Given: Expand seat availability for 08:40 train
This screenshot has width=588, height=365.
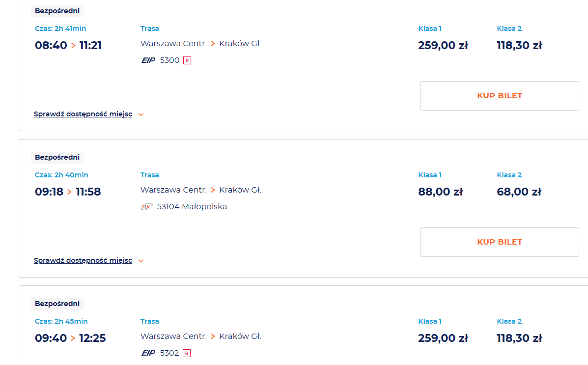Looking at the screenshot, I should click(x=83, y=114).
